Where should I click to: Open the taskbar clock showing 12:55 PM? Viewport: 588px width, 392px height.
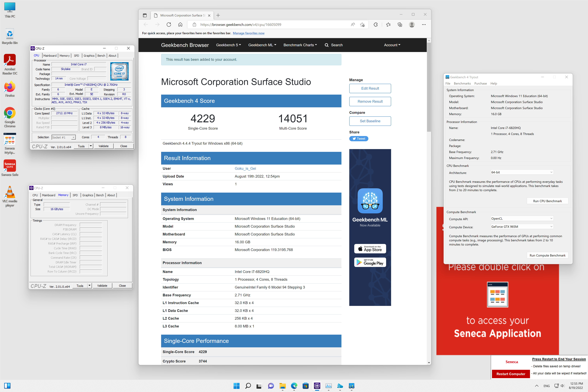(576, 386)
